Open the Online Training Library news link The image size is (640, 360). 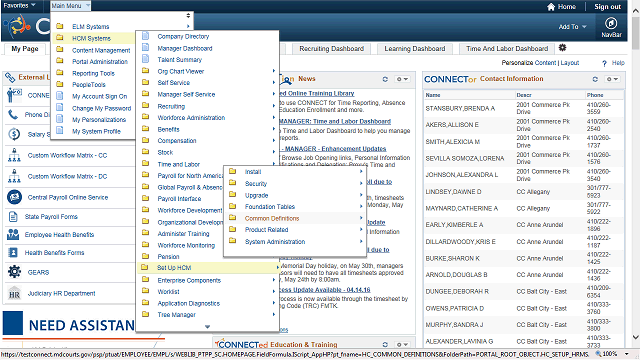click(317, 93)
